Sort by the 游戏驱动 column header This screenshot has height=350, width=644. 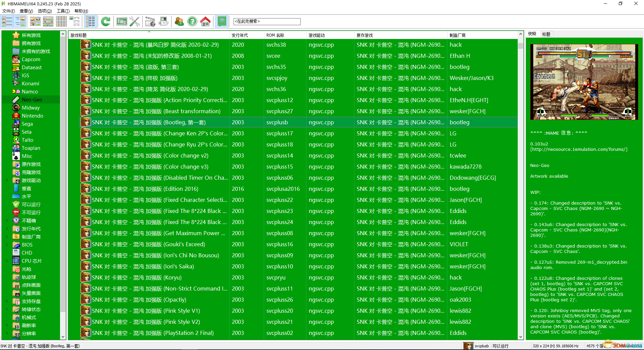coord(330,35)
